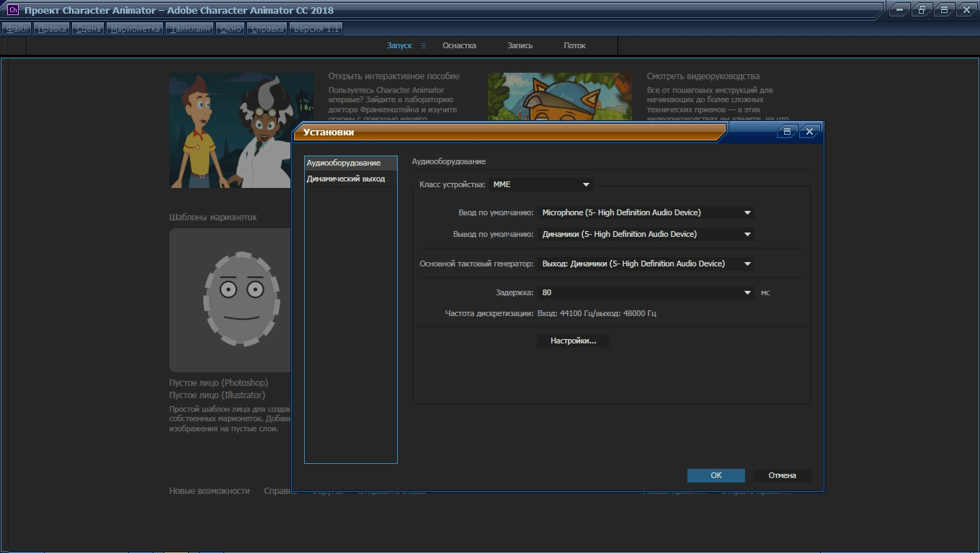Open the Окно menu
Viewport: 980px width, 553px height.
tap(231, 29)
